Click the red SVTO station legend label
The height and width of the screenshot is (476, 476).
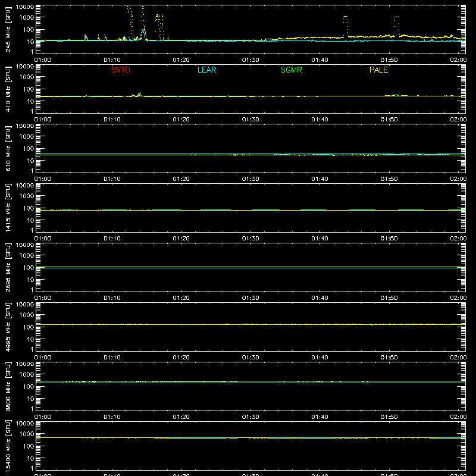click(x=121, y=70)
